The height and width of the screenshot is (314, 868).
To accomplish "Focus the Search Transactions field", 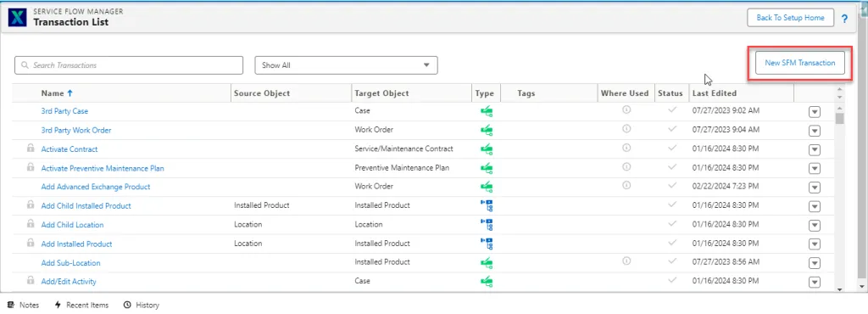I will coord(129,65).
